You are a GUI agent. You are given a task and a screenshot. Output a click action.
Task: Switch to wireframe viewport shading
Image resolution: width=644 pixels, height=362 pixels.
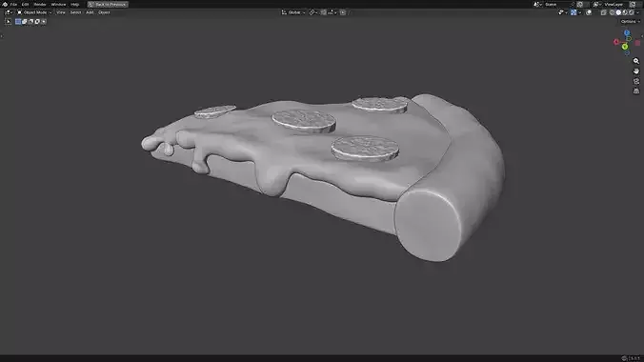tap(612, 12)
